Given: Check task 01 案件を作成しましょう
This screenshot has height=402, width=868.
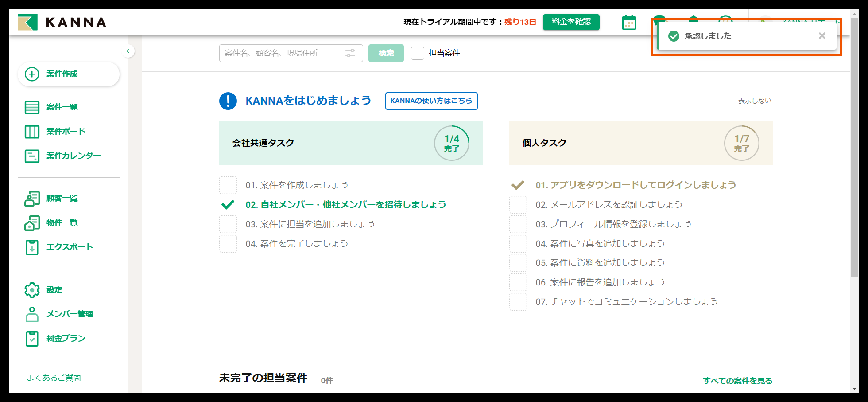Looking at the screenshot, I should (228, 185).
